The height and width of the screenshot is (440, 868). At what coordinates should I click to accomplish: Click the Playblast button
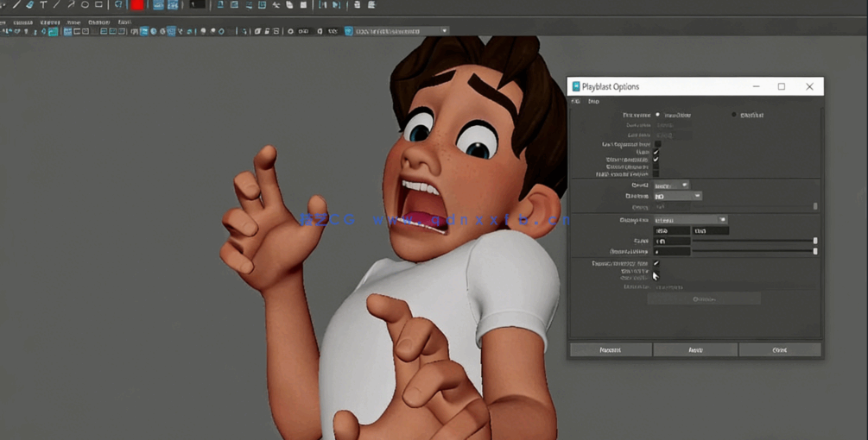(x=610, y=349)
